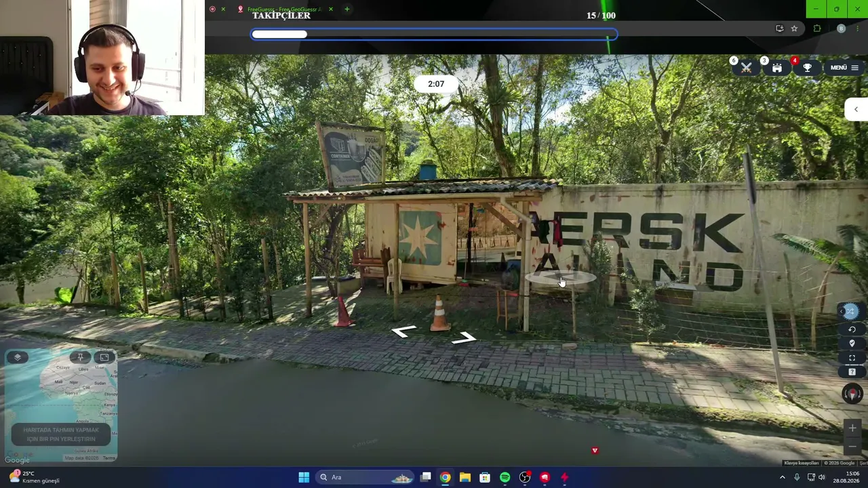Open the Chrome three-dot menu
The height and width of the screenshot is (488, 868).
[859, 28]
